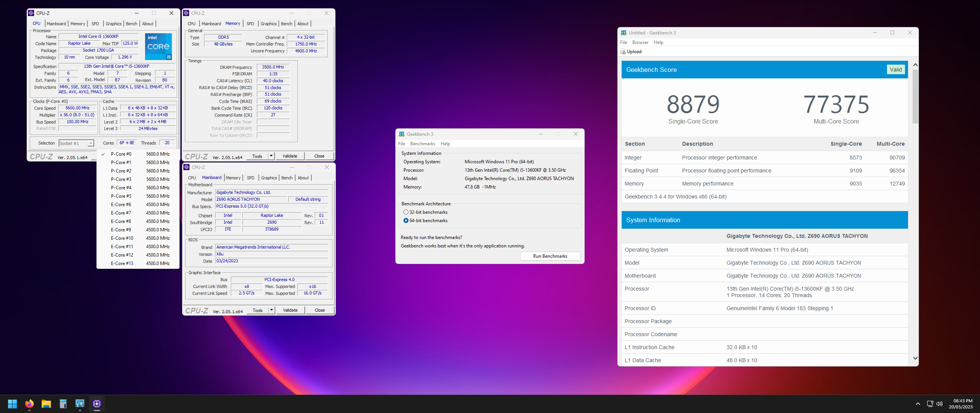Open Tools dropdown arrow in CPU-Z Mainboard window
Screen dimensions: 980x413
(x=272, y=310)
